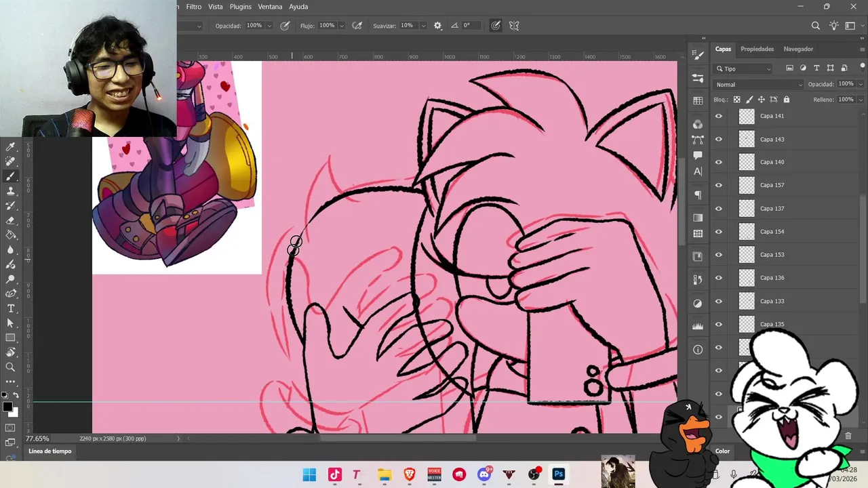Hide layer Capa 157

(719, 185)
